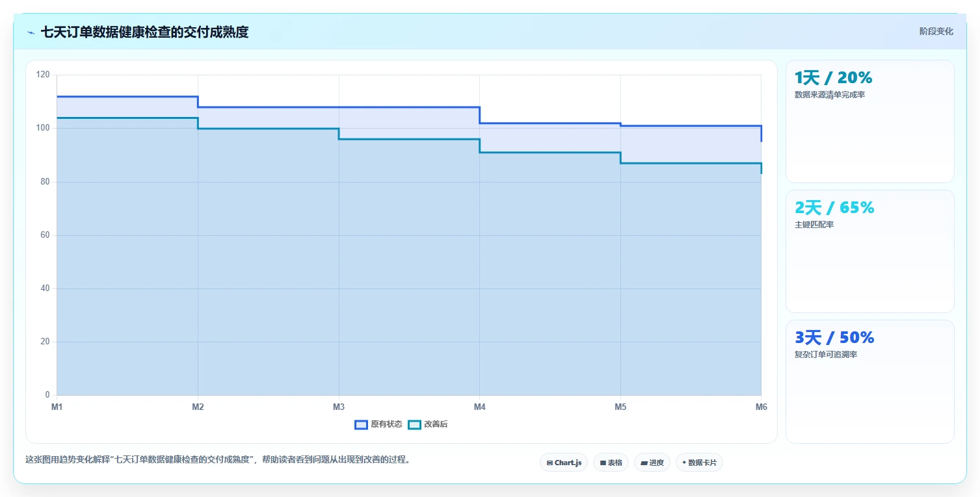Click the 表格 tag button
The height and width of the screenshot is (497, 980).
coord(611,463)
